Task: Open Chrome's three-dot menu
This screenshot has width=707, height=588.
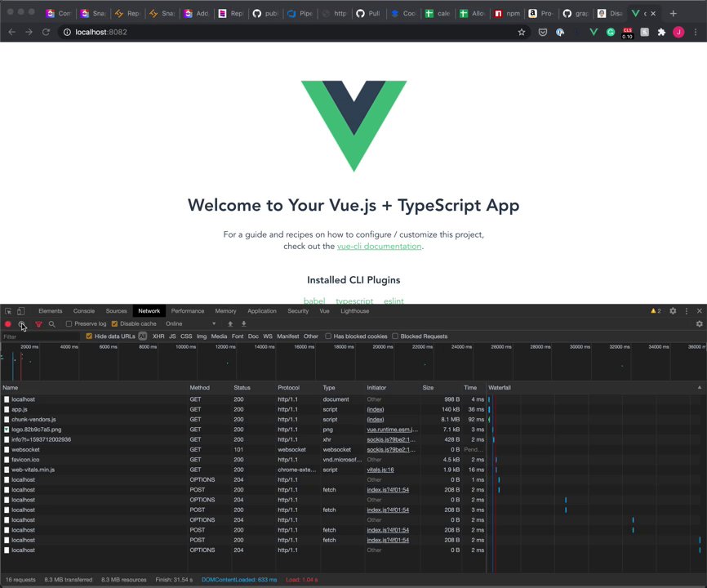Action: 696,32
